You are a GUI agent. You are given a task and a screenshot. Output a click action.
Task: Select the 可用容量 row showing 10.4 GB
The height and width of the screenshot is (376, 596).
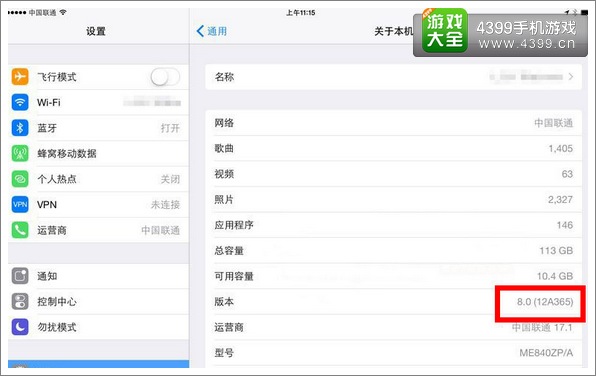click(393, 276)
